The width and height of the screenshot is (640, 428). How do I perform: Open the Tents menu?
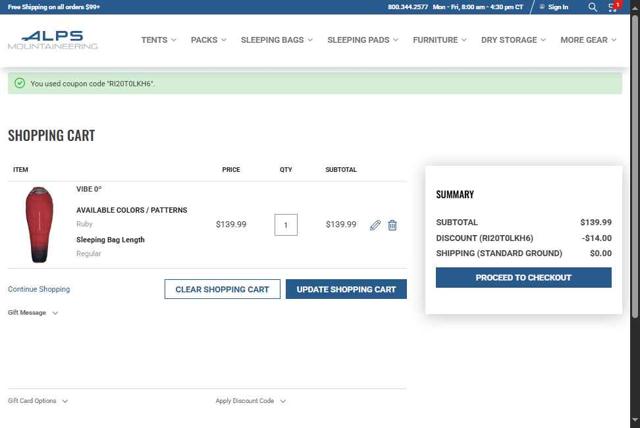(158, 40)
